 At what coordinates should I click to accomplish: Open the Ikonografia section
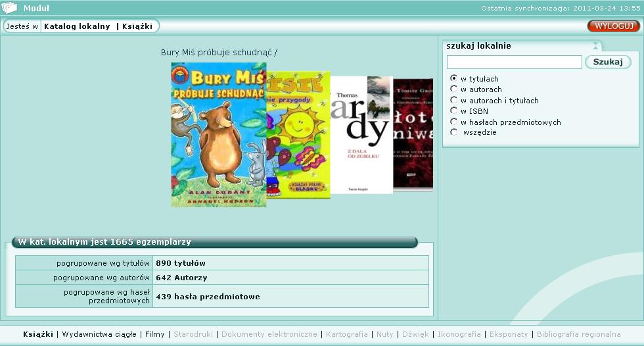tap(459, 334)
